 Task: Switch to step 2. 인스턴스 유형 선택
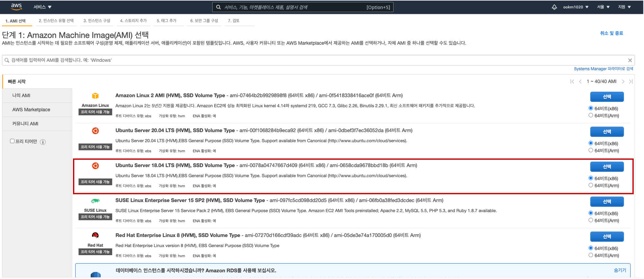[x=56, y=21]
